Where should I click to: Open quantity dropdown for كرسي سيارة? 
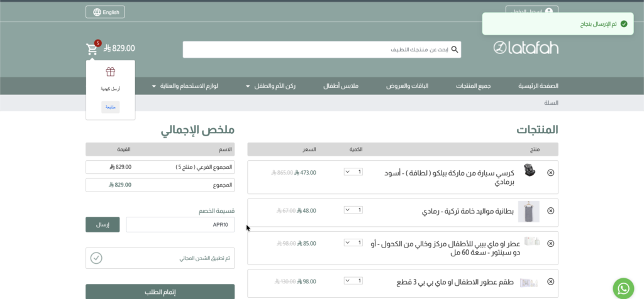click(353, 172)
